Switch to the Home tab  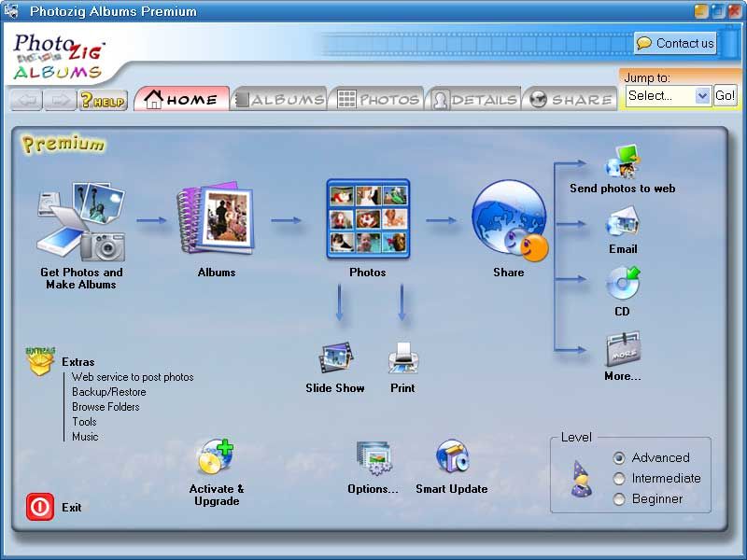coord(181,99)
